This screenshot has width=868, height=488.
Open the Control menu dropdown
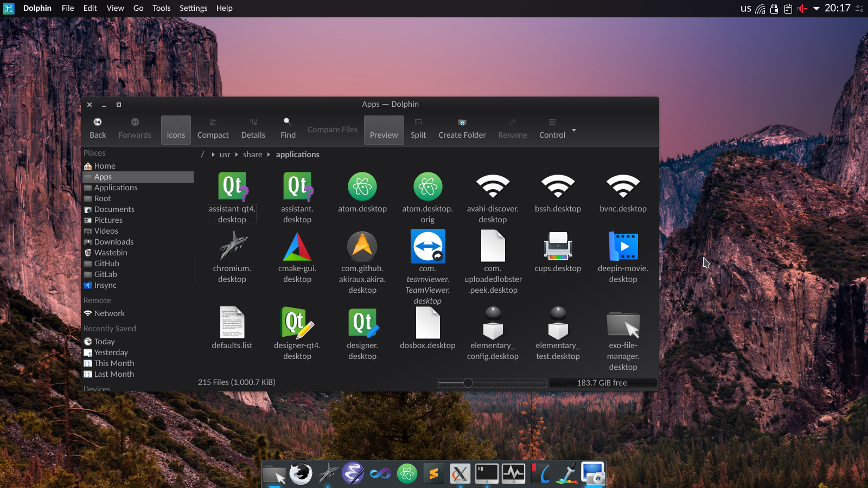(552, 130)
